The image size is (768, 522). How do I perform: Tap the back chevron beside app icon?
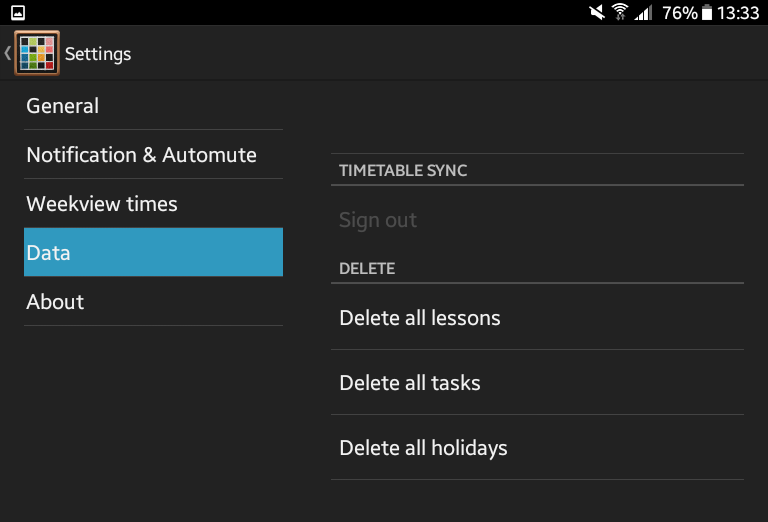tap(7, 53)
